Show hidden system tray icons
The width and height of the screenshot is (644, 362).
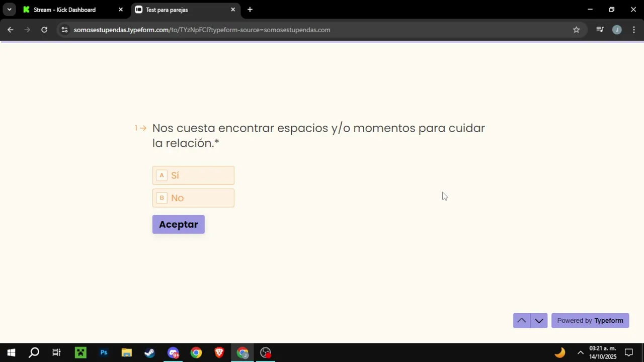pos(580,352)
